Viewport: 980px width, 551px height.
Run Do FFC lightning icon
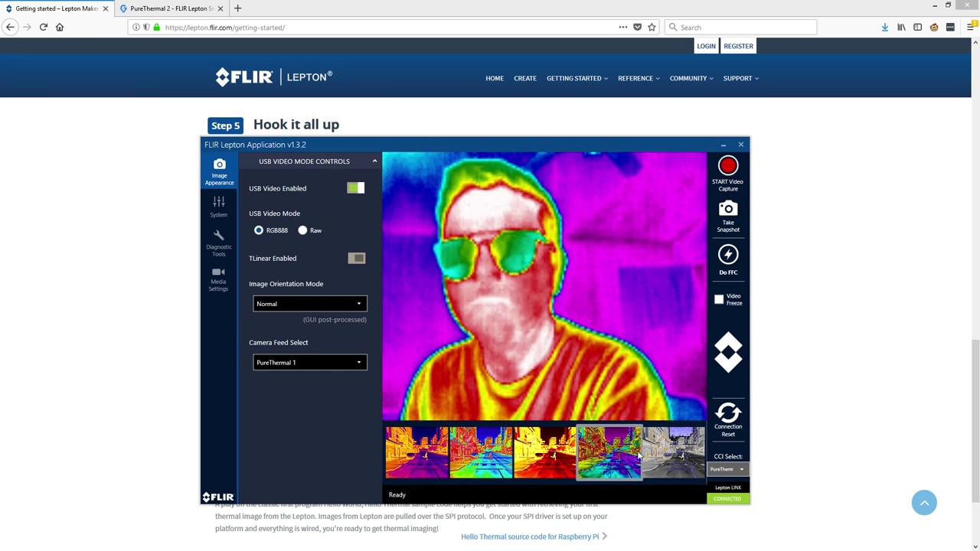[728, 254]
